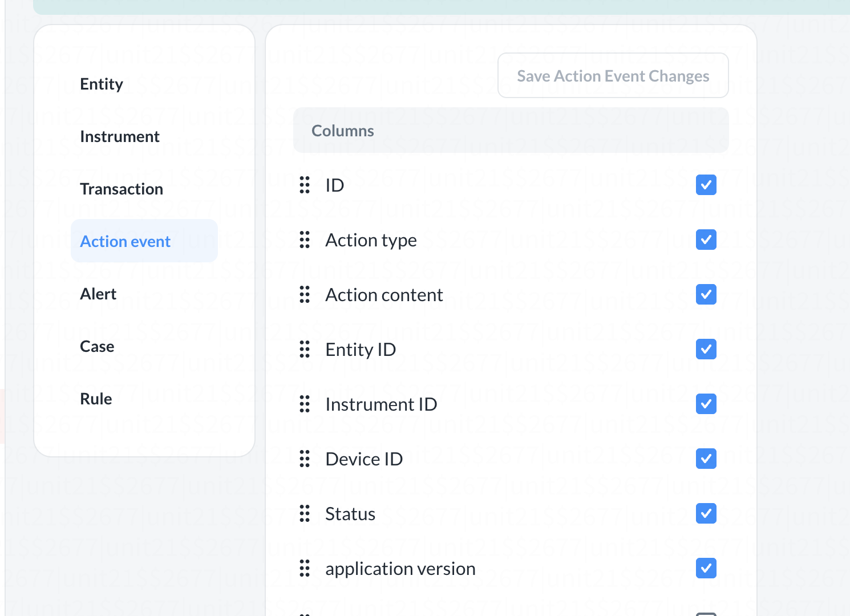Image resolution: width=850 pixels, height=616 pixels.
Task: Switch to the Transaction tab
Action: click(x=122, y=189)
